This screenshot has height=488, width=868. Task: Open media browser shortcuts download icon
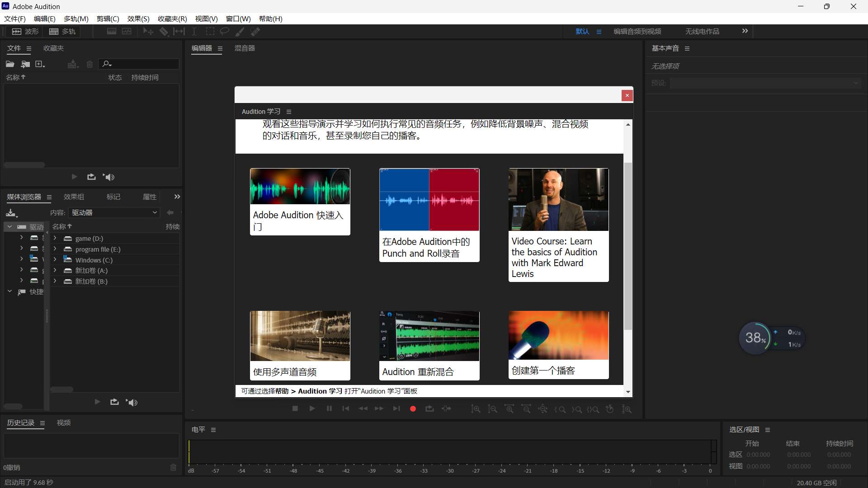point(11,213)
